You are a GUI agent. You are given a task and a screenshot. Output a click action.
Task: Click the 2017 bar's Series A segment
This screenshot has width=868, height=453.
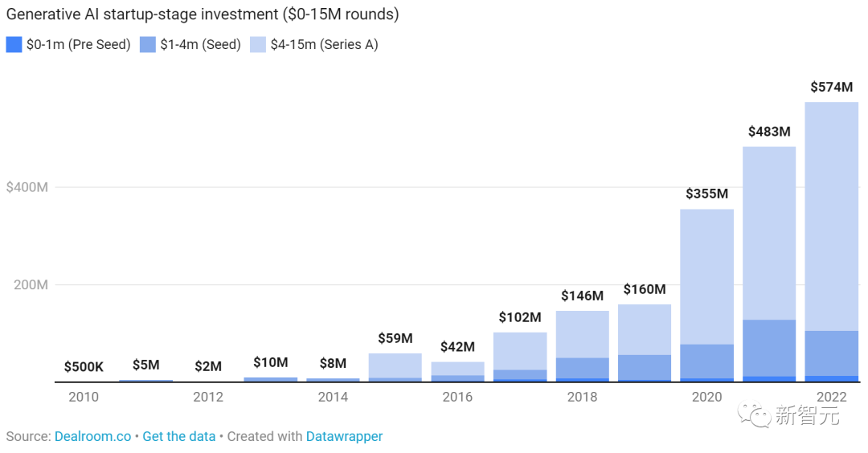(520, 351)
